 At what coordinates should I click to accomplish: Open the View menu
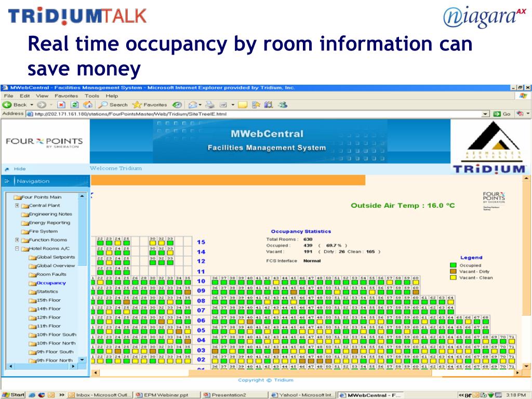(42, 96)
